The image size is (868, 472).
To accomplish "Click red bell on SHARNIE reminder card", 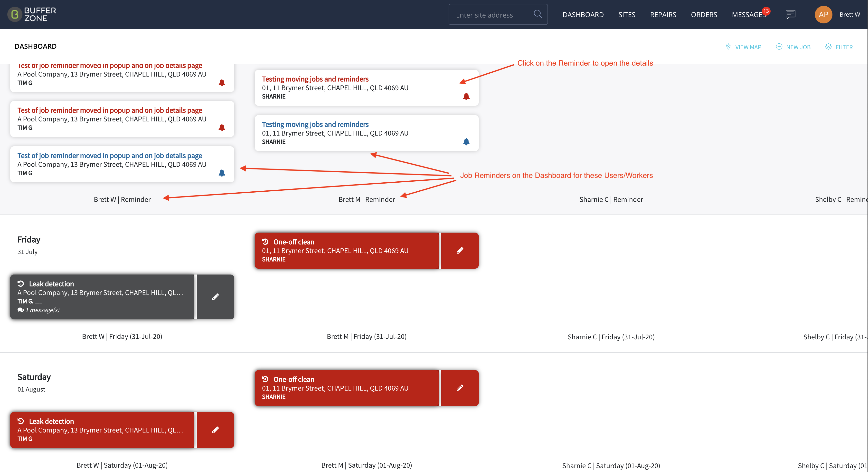I will 466,97.
